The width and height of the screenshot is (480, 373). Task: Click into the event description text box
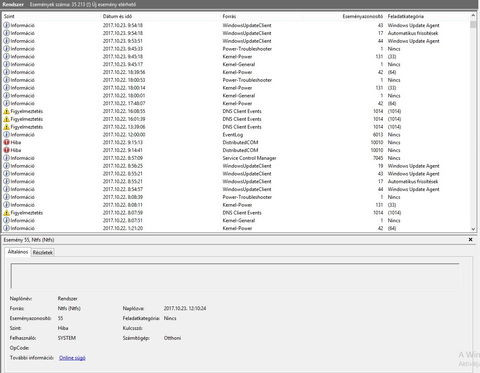(235, 276)
